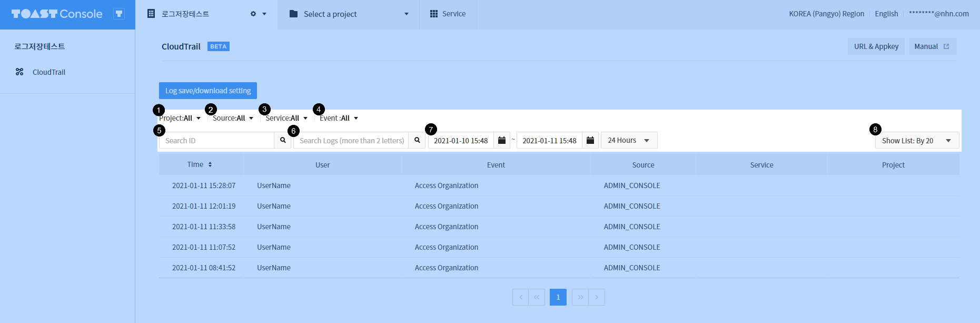Select the log row at 2021-01-11 11:07:52

point(559,247)
